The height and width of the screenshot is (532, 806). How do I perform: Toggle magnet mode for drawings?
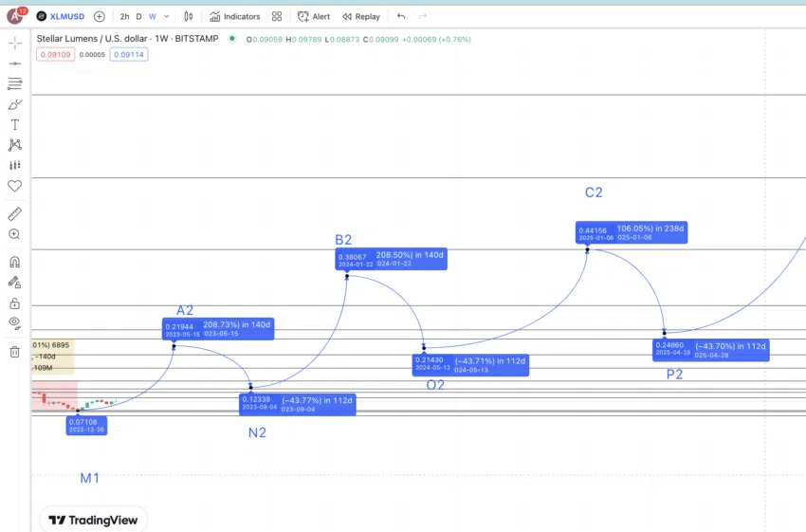point(14,262)
